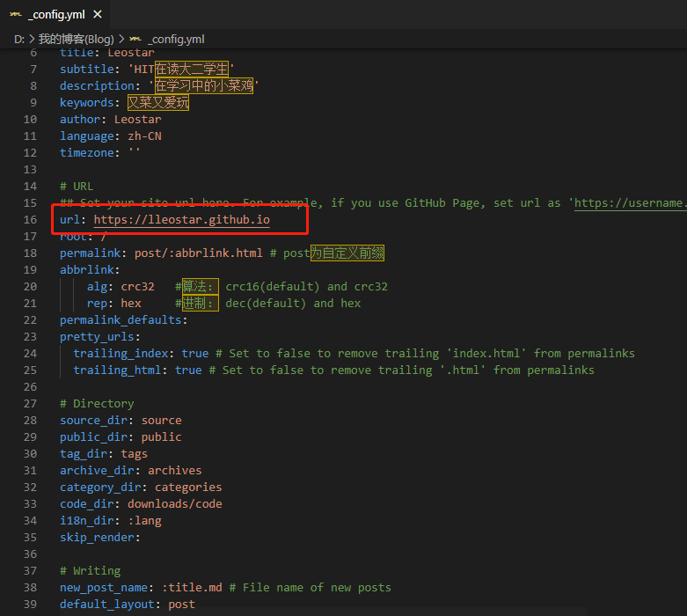
Task: Click the YAML file icon on the tab
Action: click(15, 14)
